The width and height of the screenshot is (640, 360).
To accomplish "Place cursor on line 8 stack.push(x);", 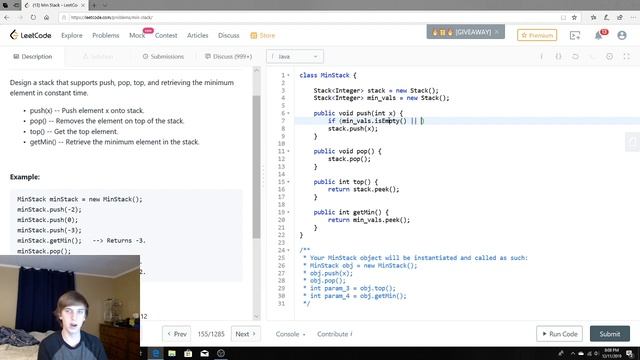I will click(x=353, y=129).
